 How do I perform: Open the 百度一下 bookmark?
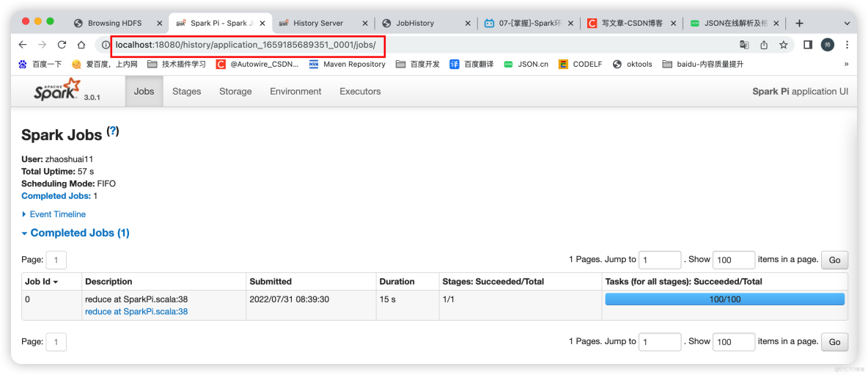pyautogui.click(x=40, y=65)
